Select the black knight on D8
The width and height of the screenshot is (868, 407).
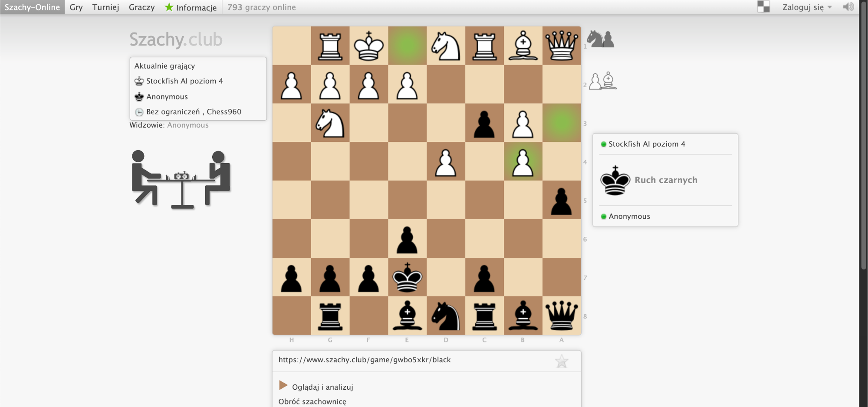pyautogui.click(x=446, y=316)
